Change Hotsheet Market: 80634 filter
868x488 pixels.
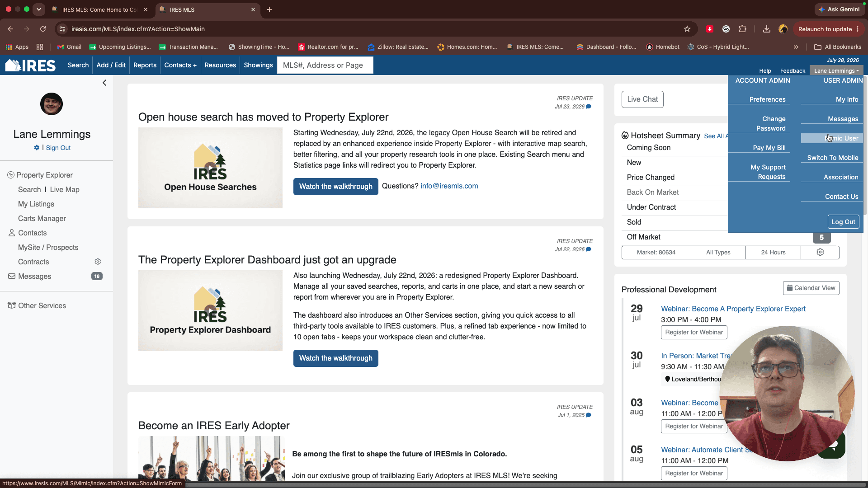(x=656, y=252)
